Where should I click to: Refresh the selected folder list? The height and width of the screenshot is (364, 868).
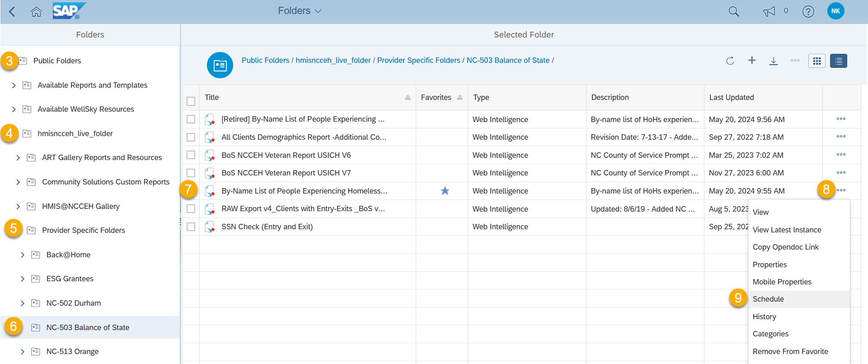tap(730, 61)
